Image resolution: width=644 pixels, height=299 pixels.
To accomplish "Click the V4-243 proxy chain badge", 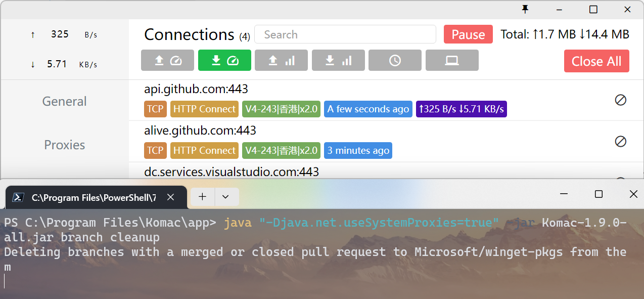I will (x=282, y=108).
